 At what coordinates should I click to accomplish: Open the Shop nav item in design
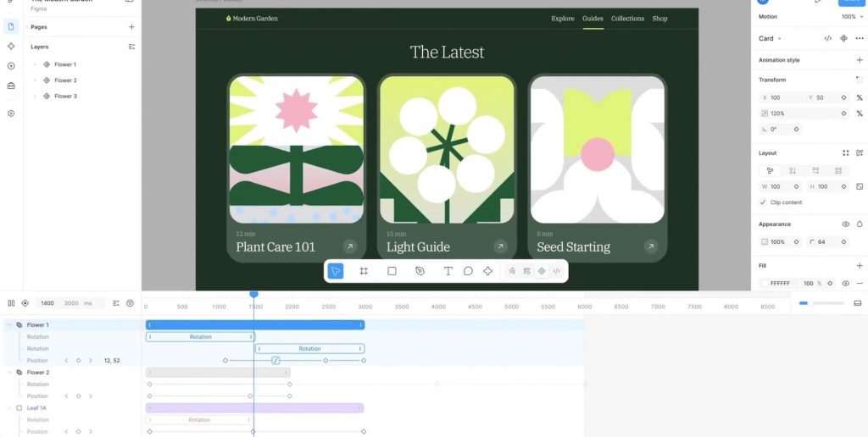pos(659,19)
